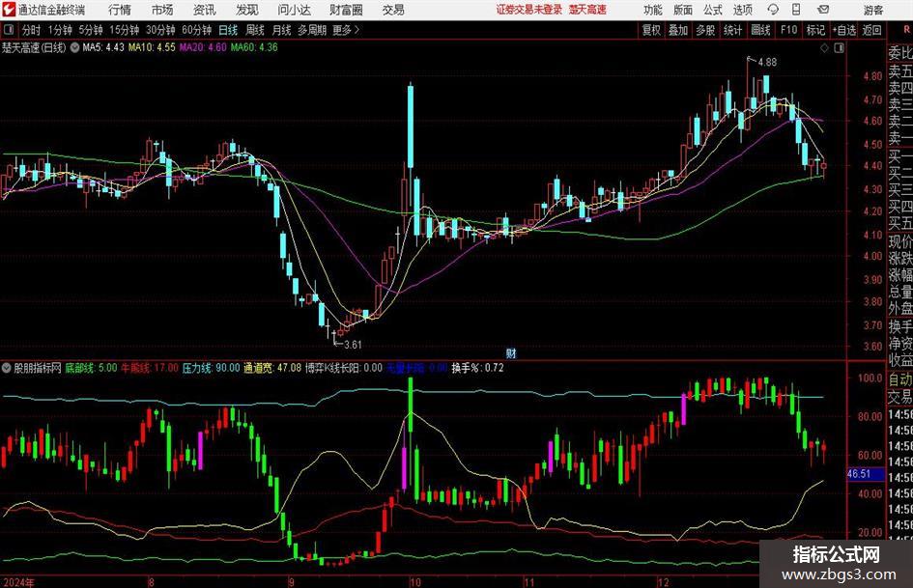The height and width of the screenshot is (588, 913).
Task: Click the mail envelope icon
Action: click(823, 10)
